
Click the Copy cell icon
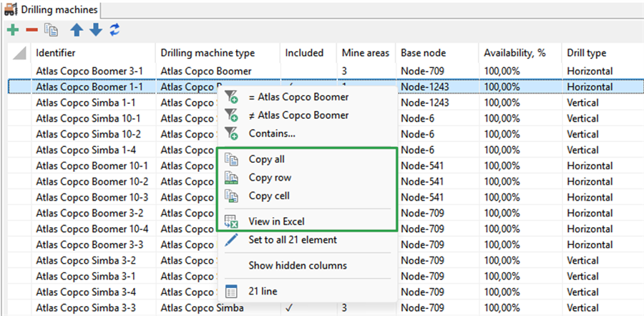click(x=231, y=196)
